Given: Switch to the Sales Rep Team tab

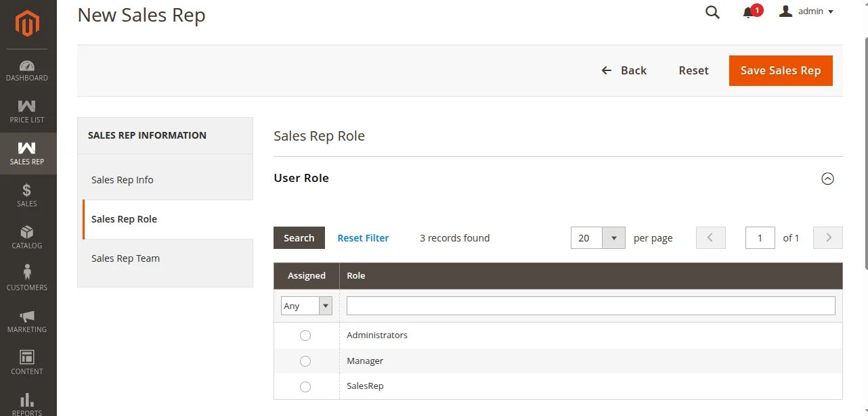Looking at the screenshot, I should (126, 258).
